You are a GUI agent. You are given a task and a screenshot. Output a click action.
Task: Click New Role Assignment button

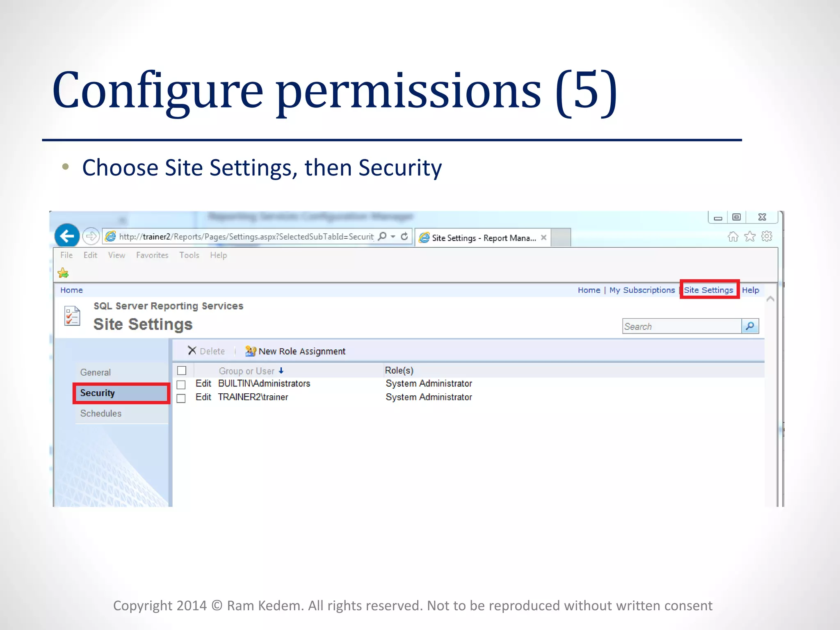(x=296, y=351)
